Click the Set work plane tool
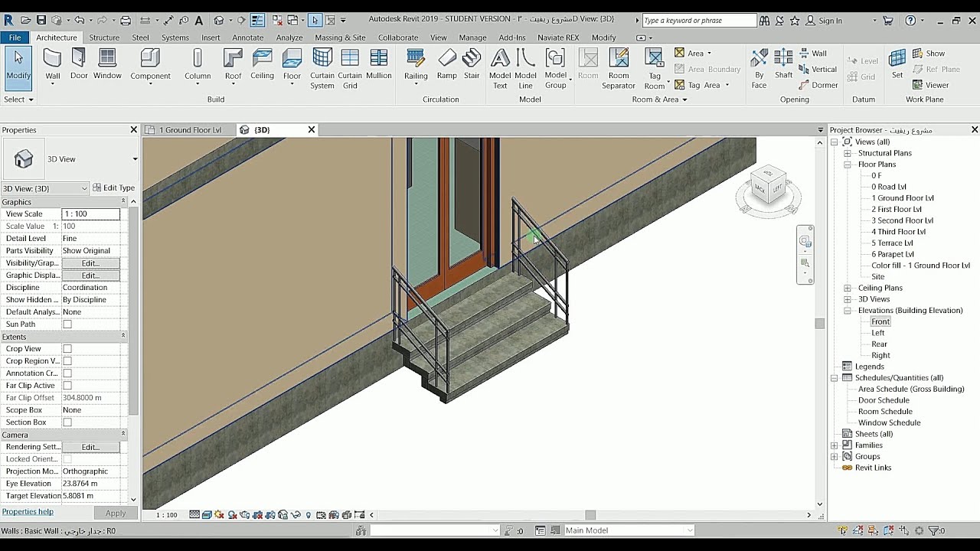The image size is (980, 551). (x=897, y=64)
